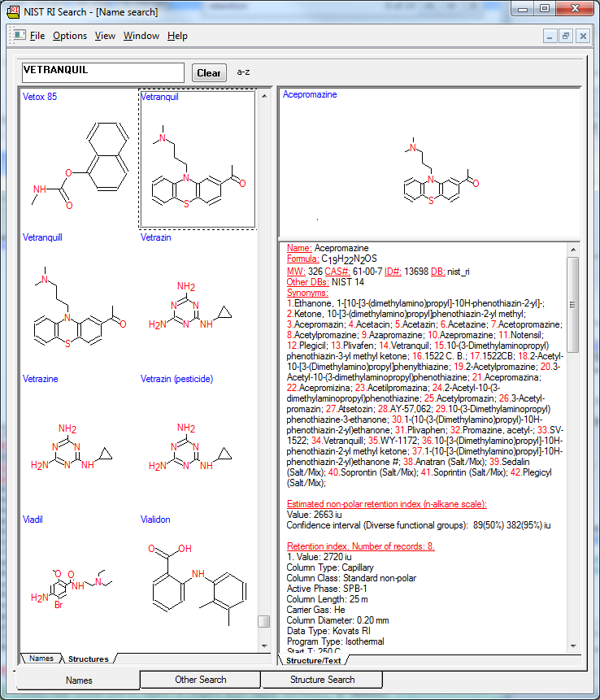Click the structure list scroll-up arrow
This screenshot has width=600, height=700.
point(264,96)
